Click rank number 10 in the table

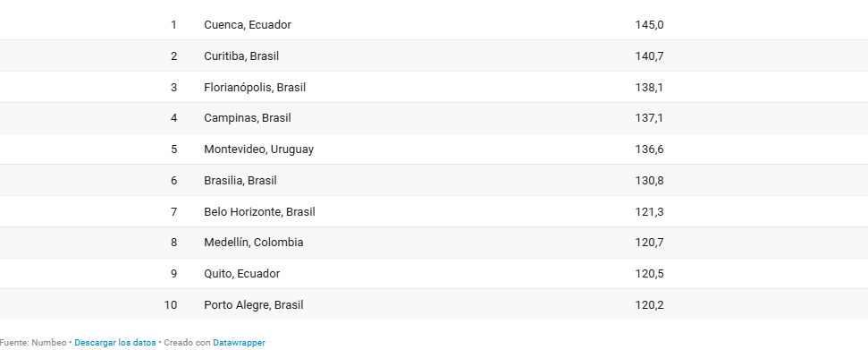(171, 304)
